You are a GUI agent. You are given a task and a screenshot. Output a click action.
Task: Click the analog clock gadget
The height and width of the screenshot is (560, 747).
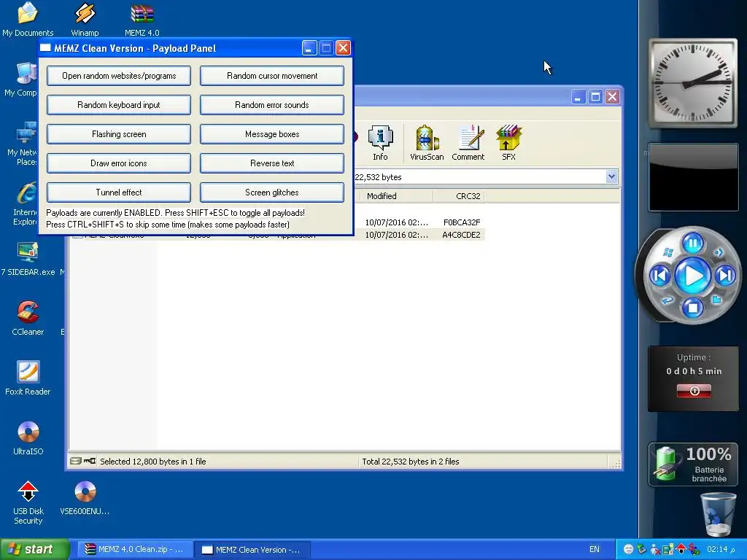pyautogui.click(x=693, y=83)
